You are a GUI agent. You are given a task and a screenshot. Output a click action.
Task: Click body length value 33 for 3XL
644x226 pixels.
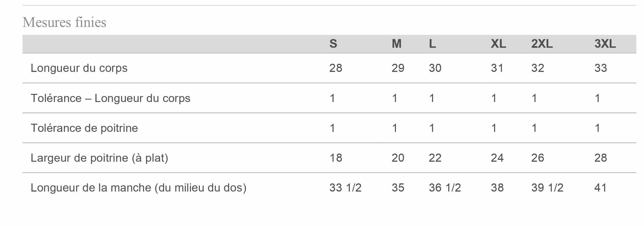[600, 68]
